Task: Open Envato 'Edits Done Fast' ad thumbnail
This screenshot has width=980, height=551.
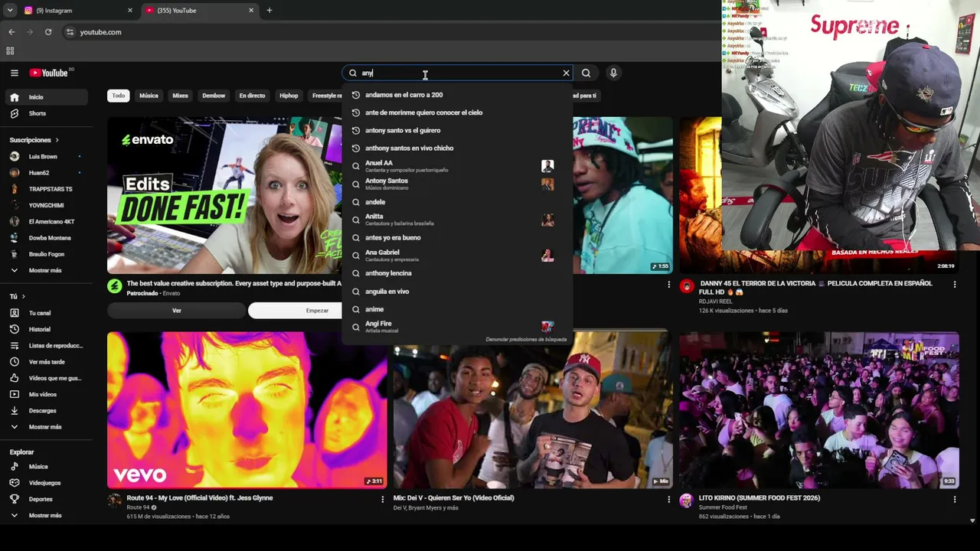Action: click(x=224, y=195)
